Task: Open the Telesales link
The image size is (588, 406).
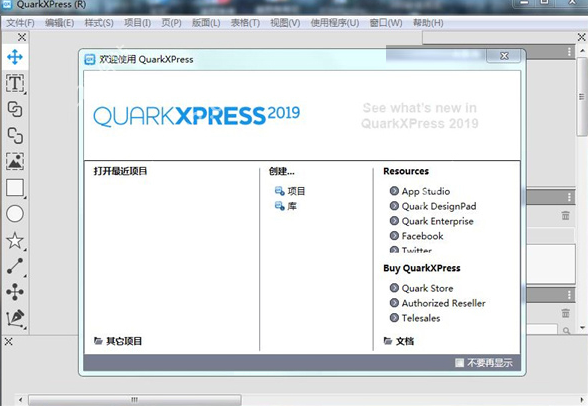Action: [415, 318]
